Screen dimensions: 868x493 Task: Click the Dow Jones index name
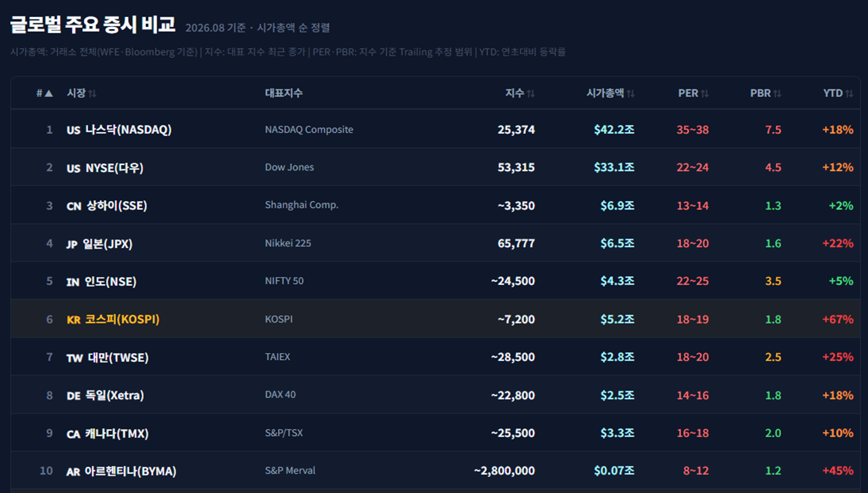pos(289,167)
